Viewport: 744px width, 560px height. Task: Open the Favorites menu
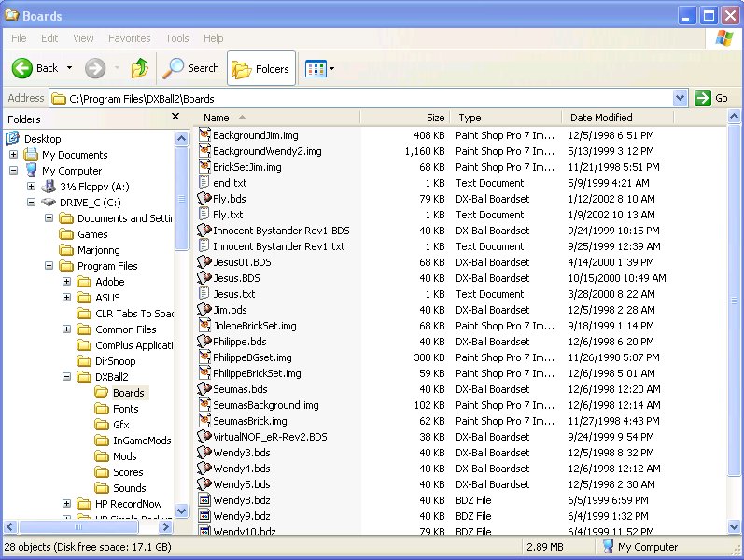click(x=129, y=38)
